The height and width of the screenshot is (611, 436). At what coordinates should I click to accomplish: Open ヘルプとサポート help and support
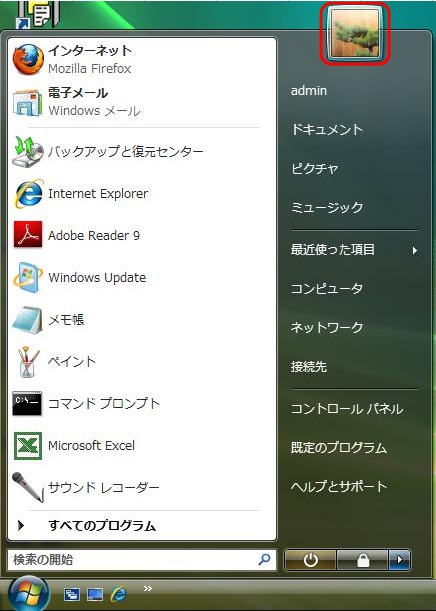point(339,487)
